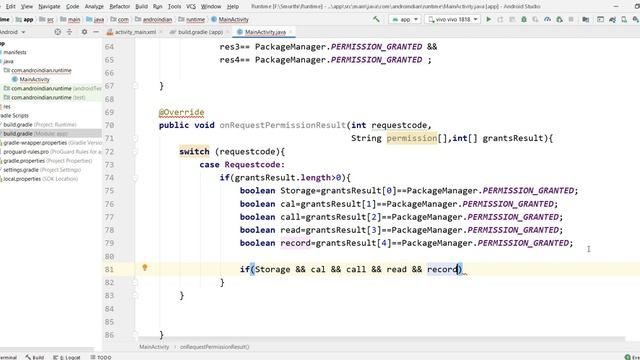Open the Build menu
Viewport: 640px width, 360px height.
141,7
